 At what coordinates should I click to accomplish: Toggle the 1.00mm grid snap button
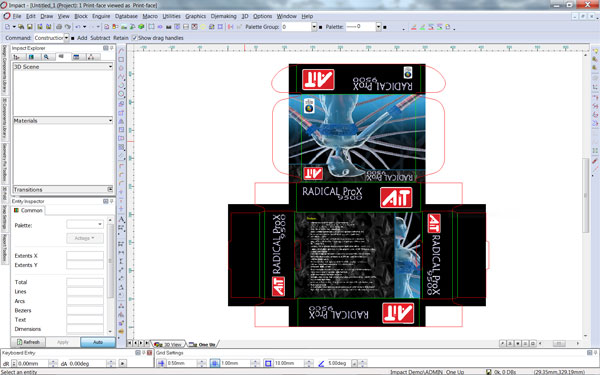pos(215,363)
